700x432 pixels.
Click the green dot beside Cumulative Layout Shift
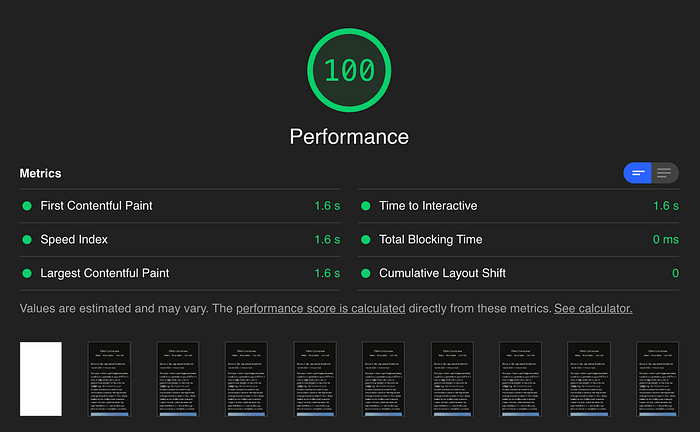click(366, 273)
